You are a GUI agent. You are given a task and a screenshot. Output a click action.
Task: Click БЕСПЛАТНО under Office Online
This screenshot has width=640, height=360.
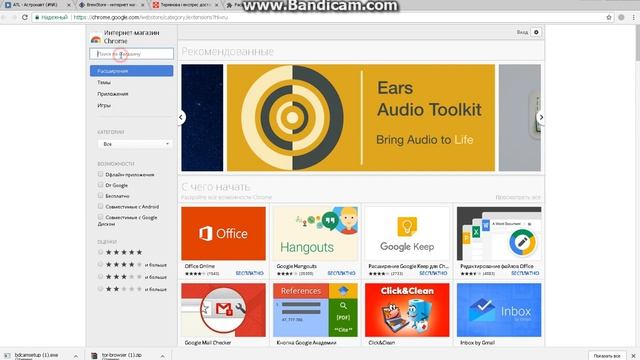[x=249, y=273]
